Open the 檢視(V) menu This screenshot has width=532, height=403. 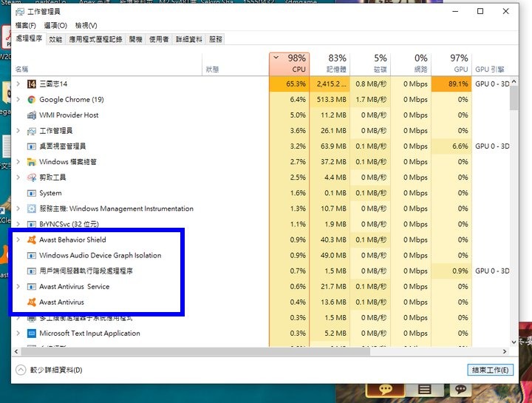click(x=86, y=25)
